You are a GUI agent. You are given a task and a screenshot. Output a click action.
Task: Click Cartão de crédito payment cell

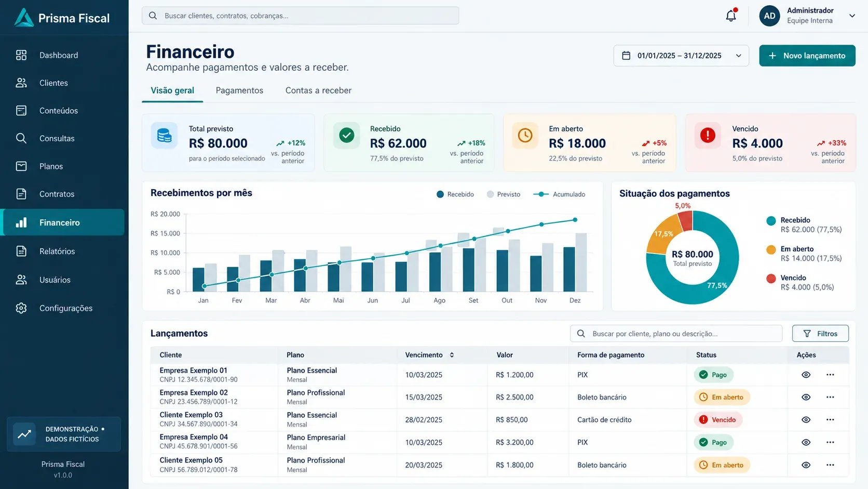pos(604,419)
